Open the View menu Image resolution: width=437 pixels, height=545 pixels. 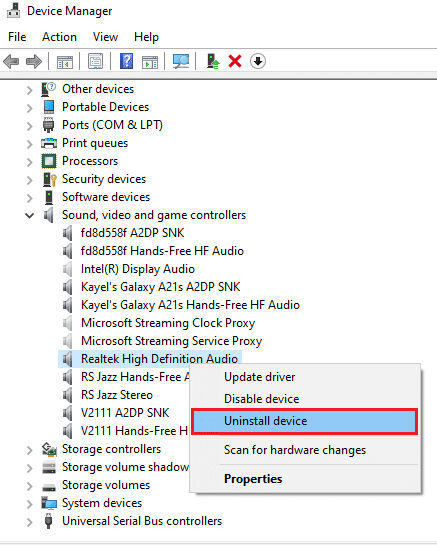click(105, 37)
